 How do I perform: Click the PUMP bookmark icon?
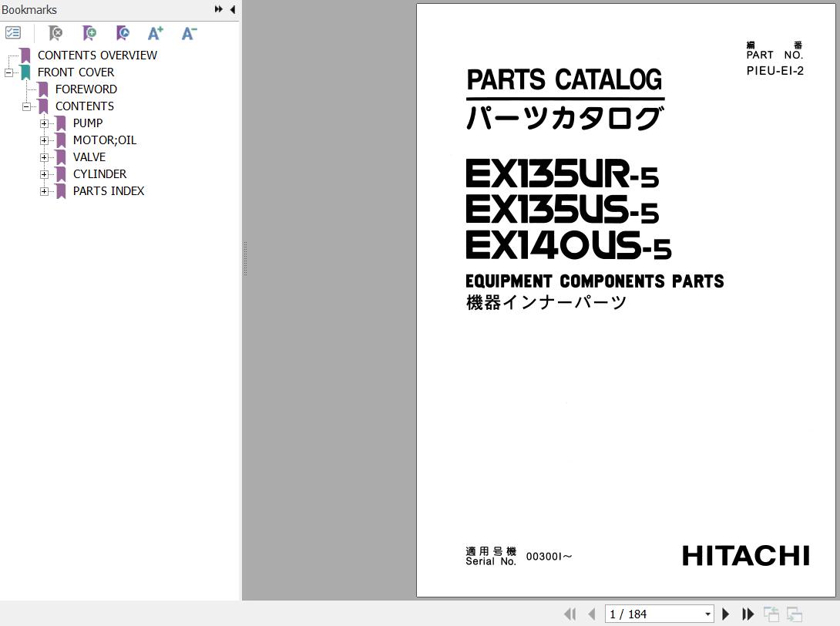tap(61, 123)
